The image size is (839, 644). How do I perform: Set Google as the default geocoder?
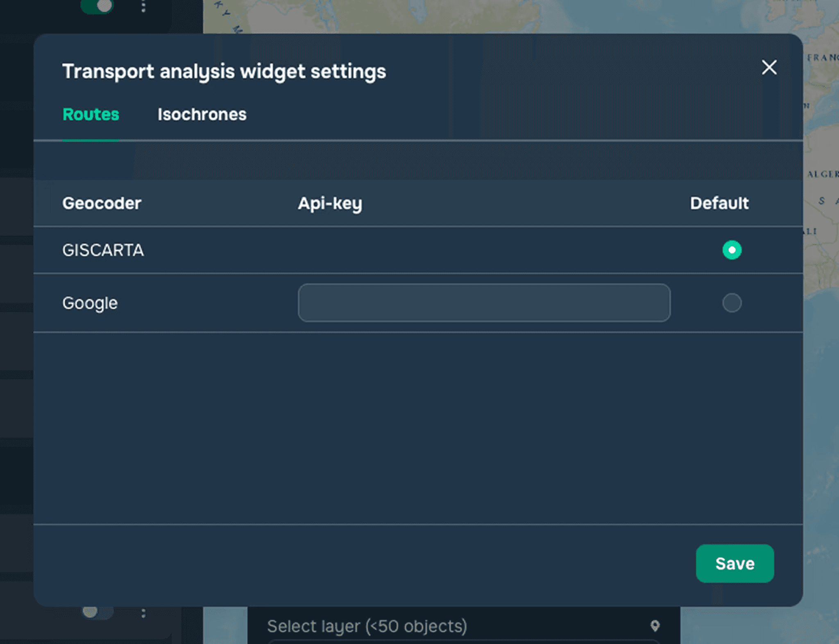[x=732, y=303]
